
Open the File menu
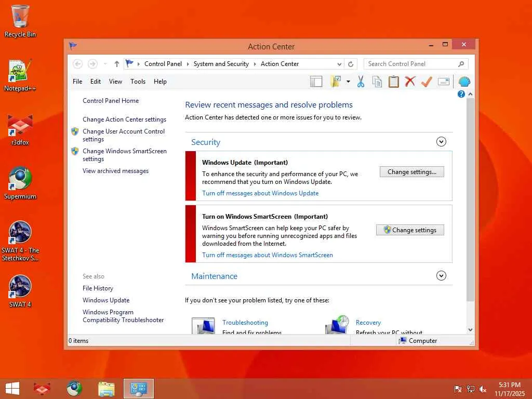(x=77, y=82)
